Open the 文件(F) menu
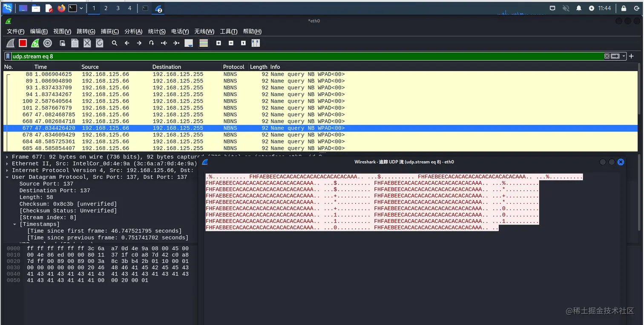This screenshot has width=644, height=325. [x=16, y=31]
